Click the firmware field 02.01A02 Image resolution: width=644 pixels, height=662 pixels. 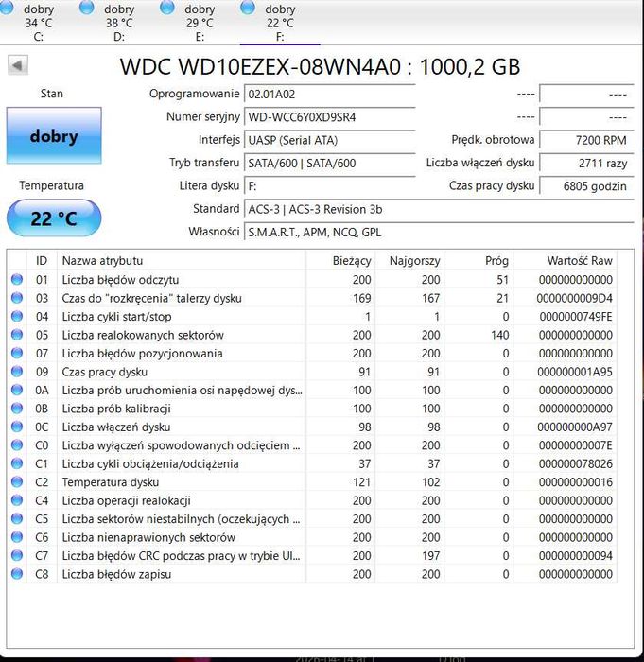(330, 95)
